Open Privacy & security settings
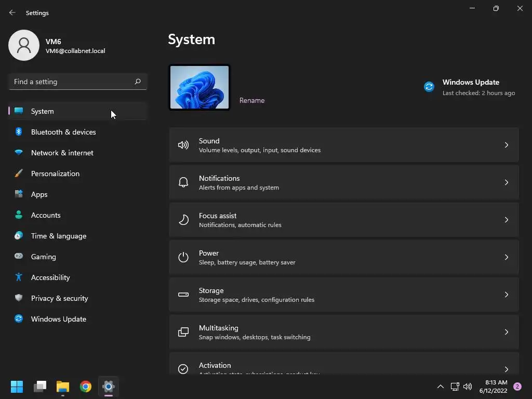This screenshot has height=399, width=532. tap(78, 298)
